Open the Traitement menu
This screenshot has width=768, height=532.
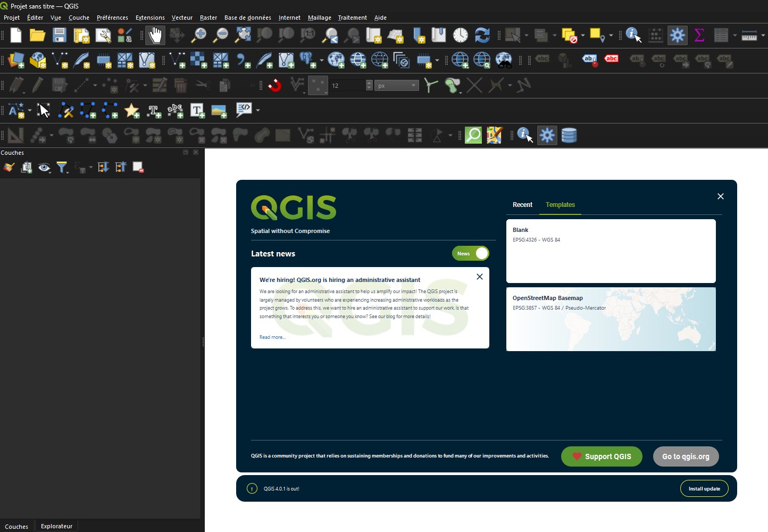point(352,18)
